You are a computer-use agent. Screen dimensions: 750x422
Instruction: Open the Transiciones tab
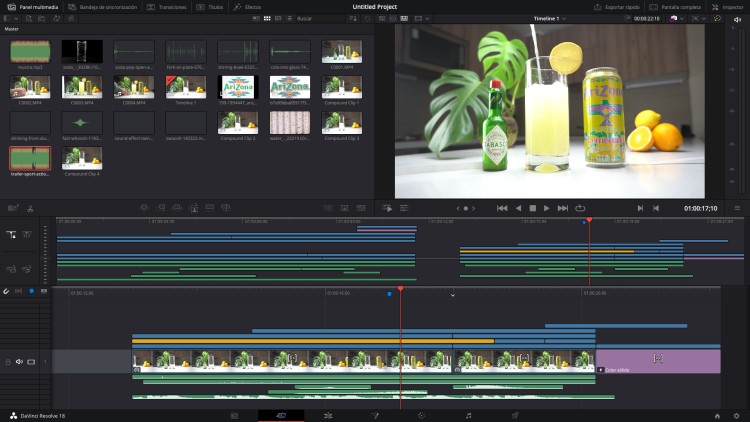[166, 7]
